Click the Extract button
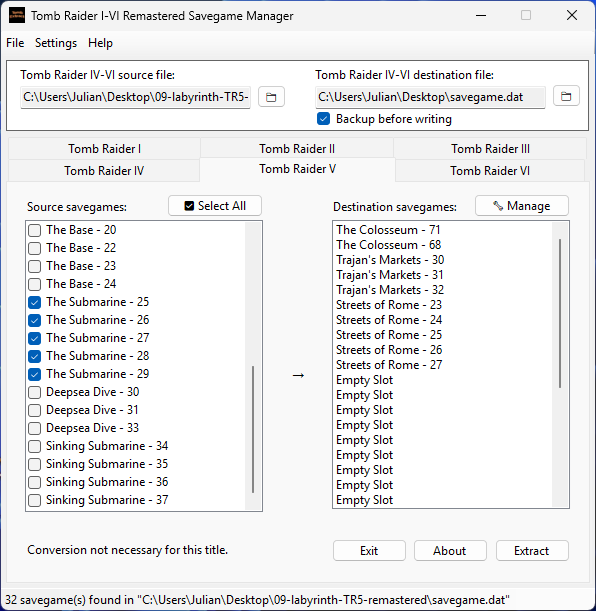The image size is (596, 611). pyautogui.click(x=532, y=551)
